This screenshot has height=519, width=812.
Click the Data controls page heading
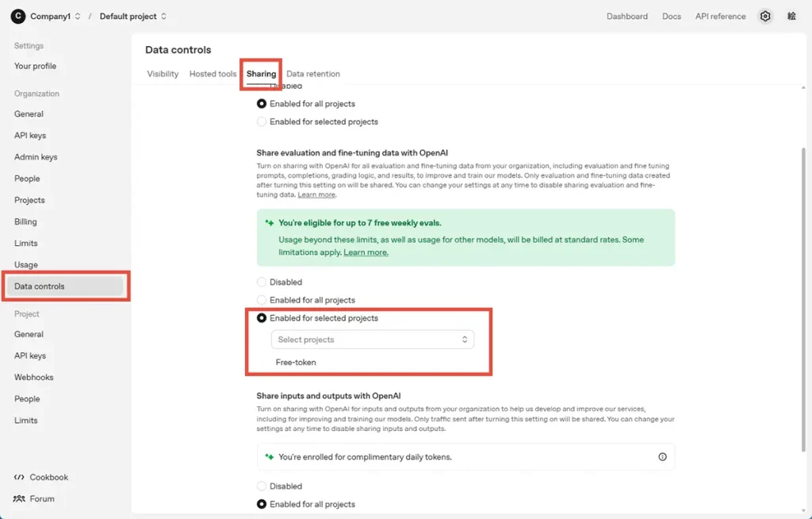click(x=178, y=50)
